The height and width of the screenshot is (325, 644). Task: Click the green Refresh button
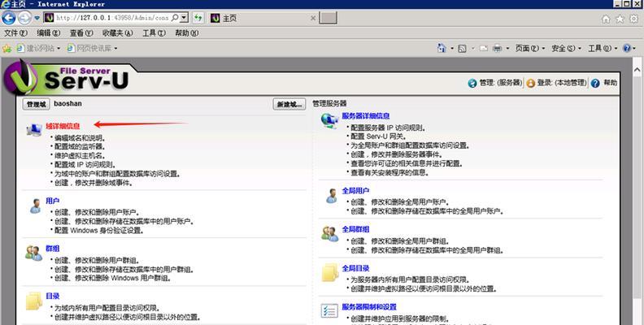pyautogui.click(x=198, y=18)
